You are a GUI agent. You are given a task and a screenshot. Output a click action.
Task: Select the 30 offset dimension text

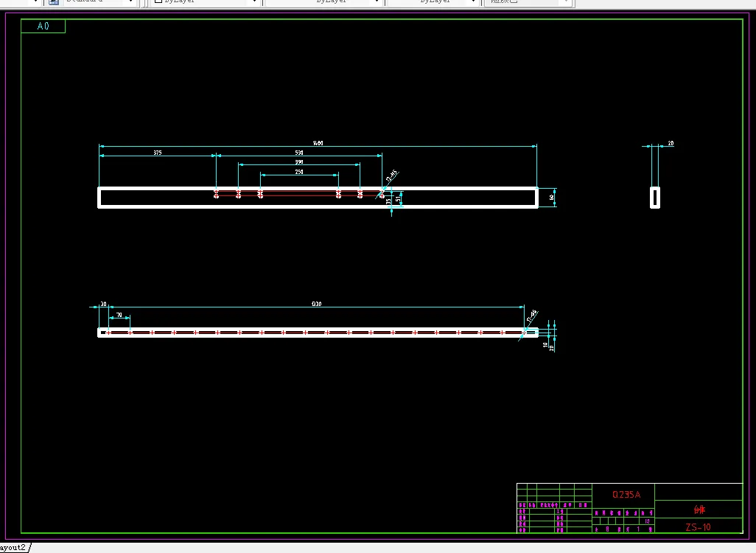[x=103, y=304]
